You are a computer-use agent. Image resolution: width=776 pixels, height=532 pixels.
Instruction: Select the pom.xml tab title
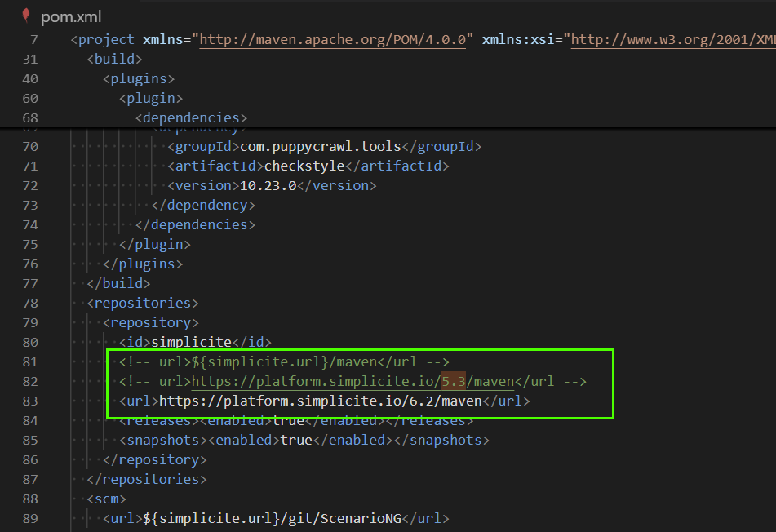point(71,16)
